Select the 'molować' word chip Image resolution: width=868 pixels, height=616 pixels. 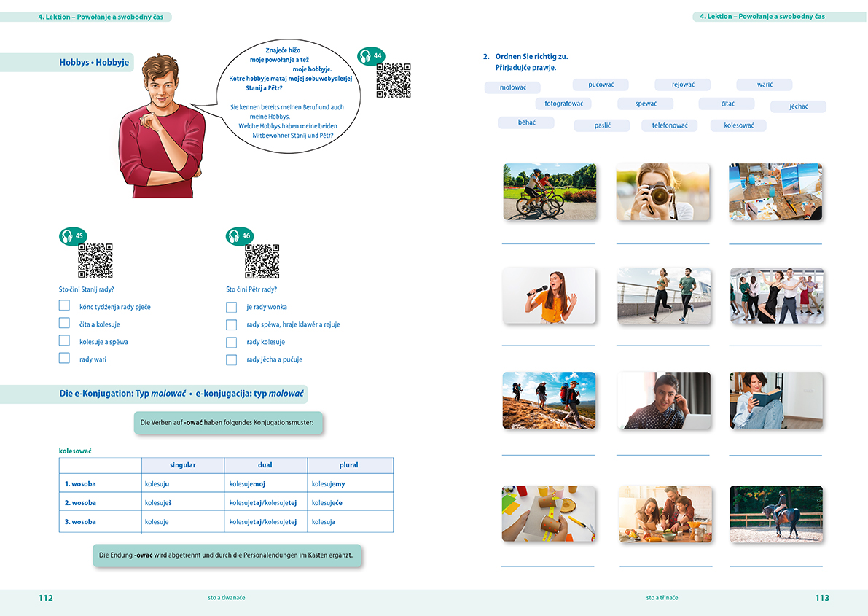pos(512,87)
